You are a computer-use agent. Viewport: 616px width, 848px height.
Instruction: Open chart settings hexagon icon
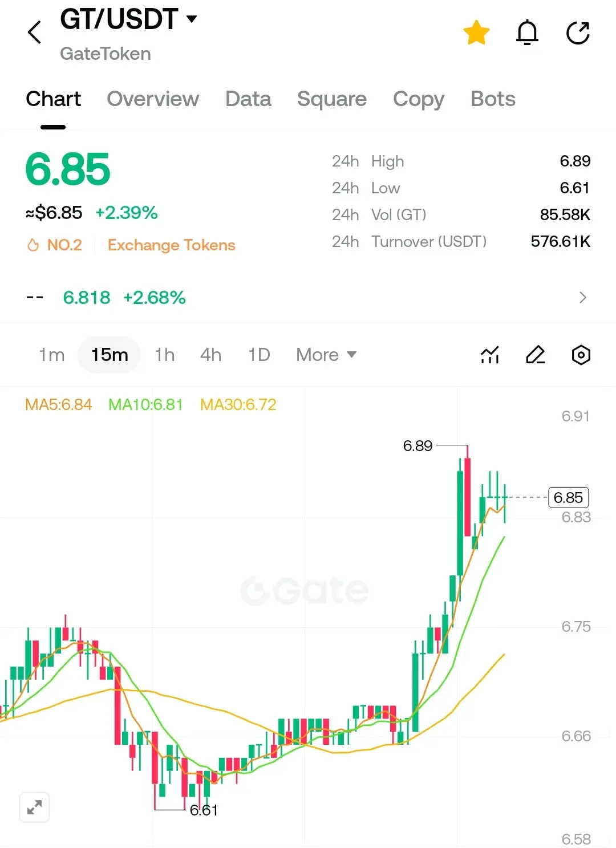[581, 355]
